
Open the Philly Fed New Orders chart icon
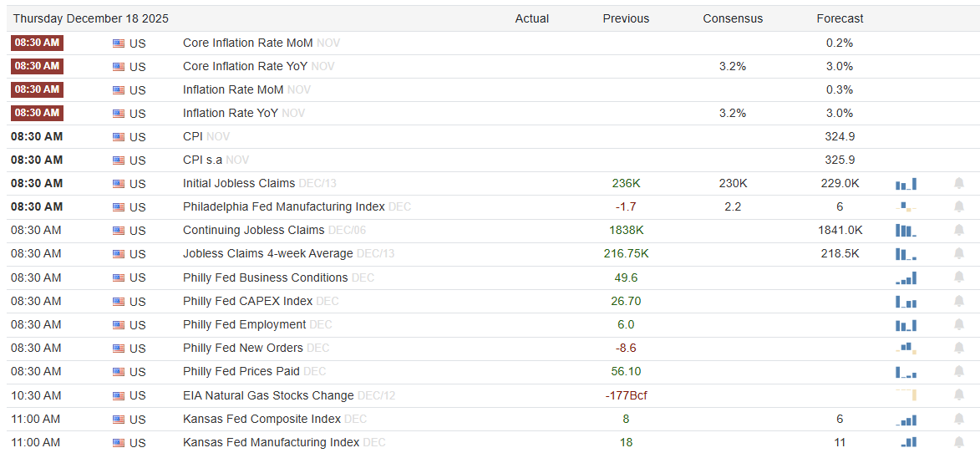tap(906, 349)
